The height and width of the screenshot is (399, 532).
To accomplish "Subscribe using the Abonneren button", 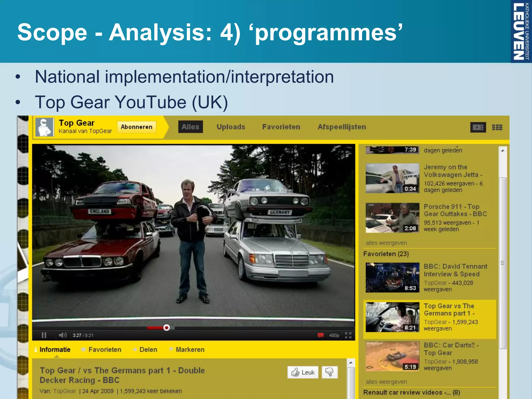I will 136,127.
